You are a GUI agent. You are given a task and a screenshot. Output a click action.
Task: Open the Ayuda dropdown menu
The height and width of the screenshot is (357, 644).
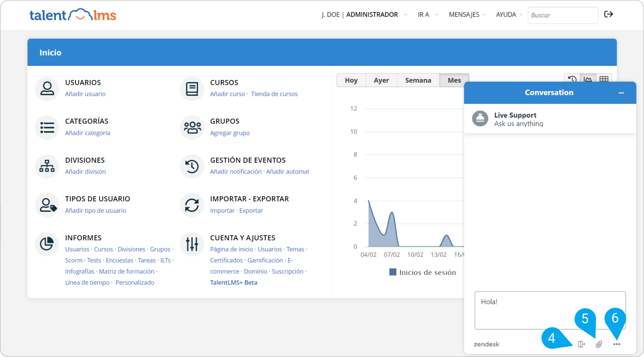click(509, 15)
